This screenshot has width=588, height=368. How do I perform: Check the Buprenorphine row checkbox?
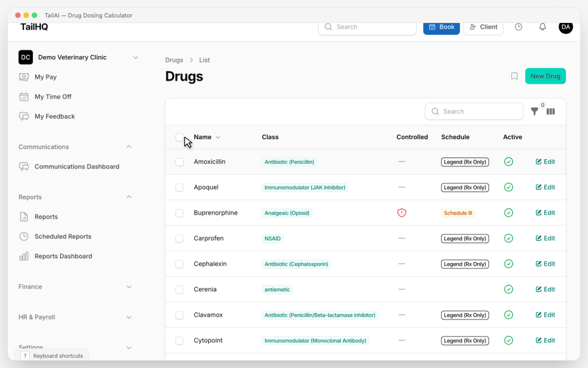tap(180, 213)
